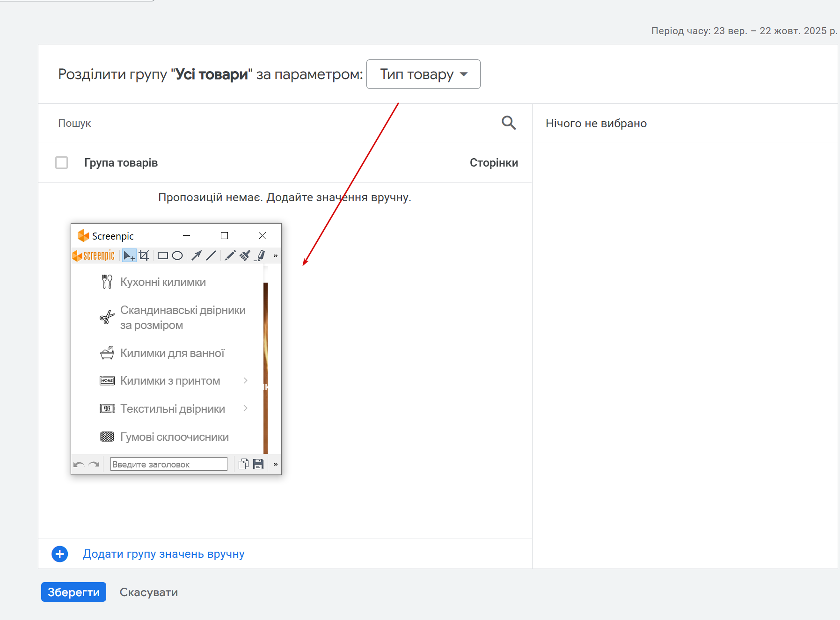The height and width of the screenshot is (620, 840).
Task: Click the Група товарів column header
Action: (x=121, y=163)
